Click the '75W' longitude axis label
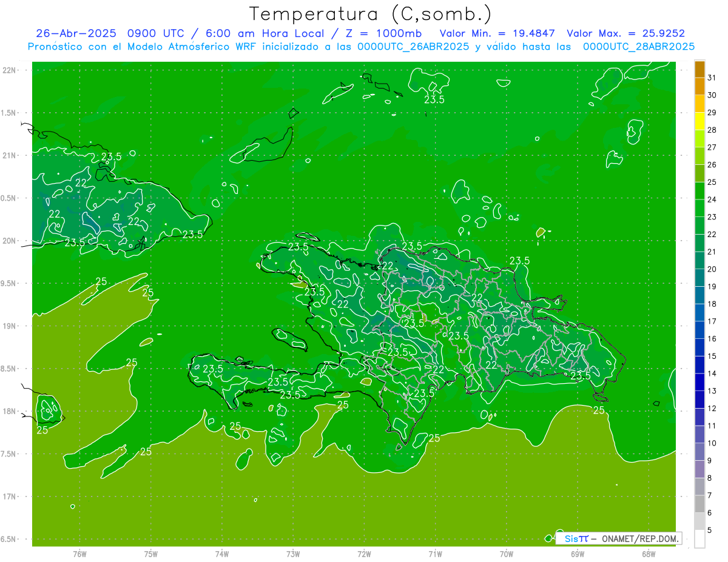Image resolution: width=728 pixels, height=562 pixels. [x=150, y=554]
